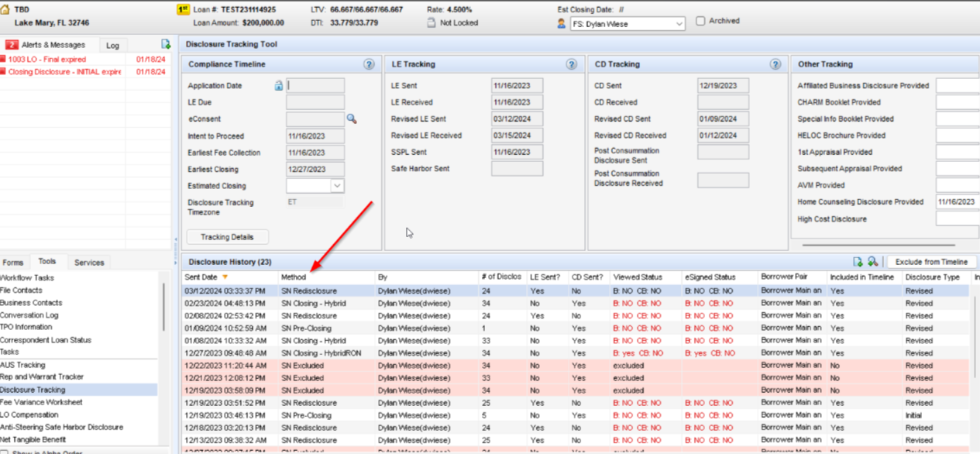Viewport: 980px width, 454px height.
Task: Click the Application Date input field
Action: 315,86
